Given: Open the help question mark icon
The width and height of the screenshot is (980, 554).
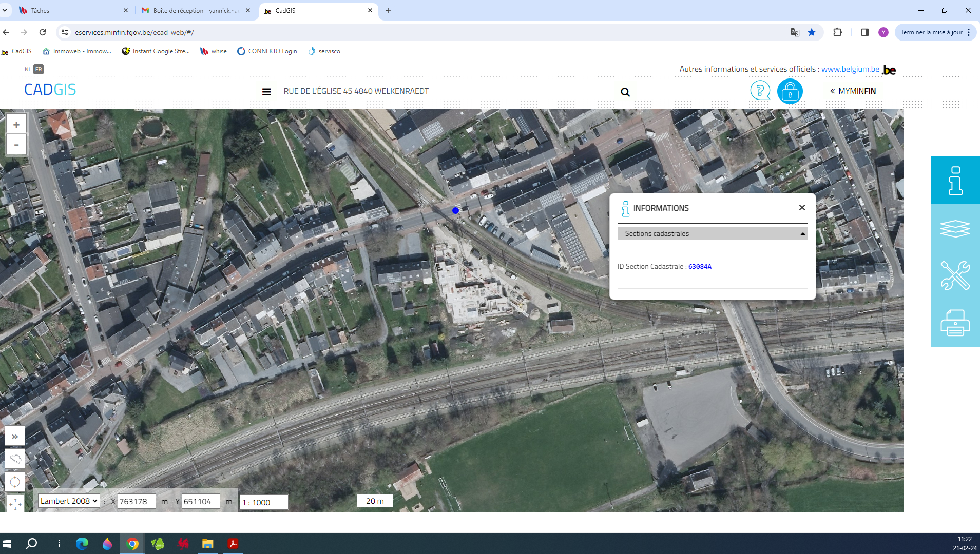Looking at the screenshot, I should 760,91.
